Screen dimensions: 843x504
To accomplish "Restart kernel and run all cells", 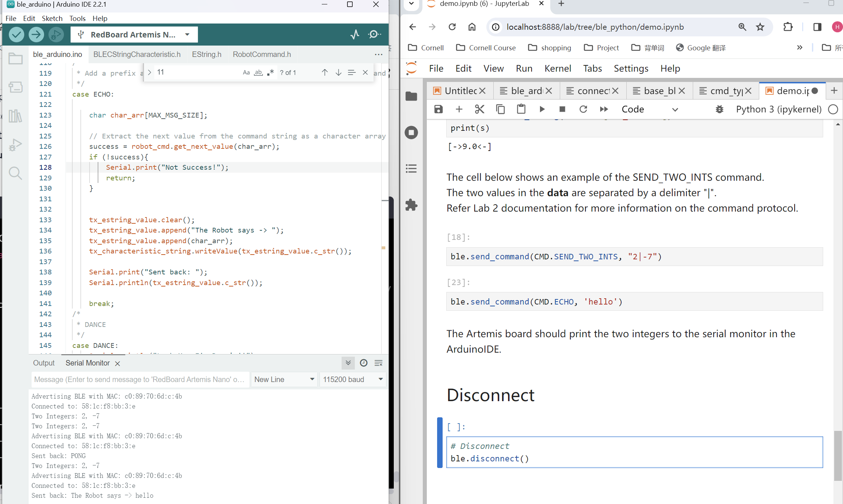I will coord(604,109).
